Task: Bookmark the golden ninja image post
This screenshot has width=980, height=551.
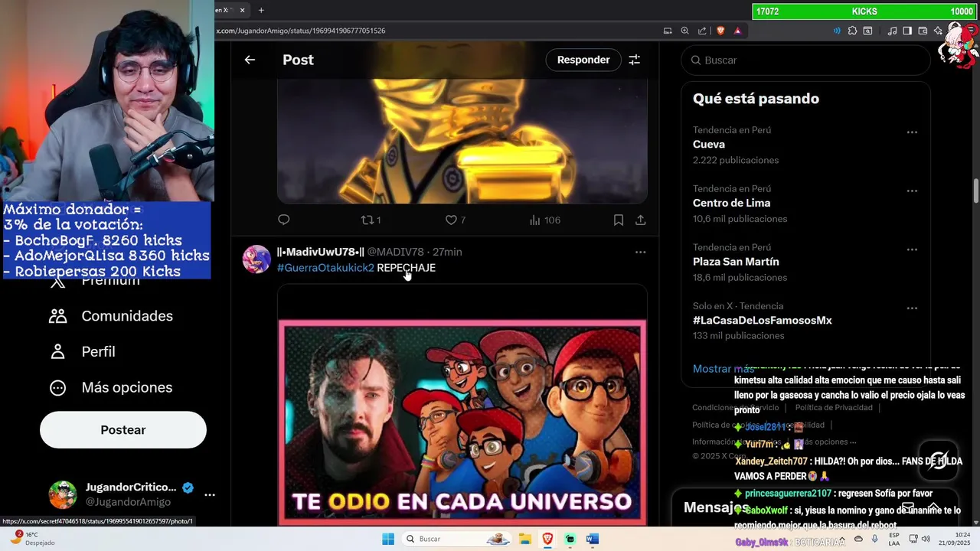Action: (618, 220)
